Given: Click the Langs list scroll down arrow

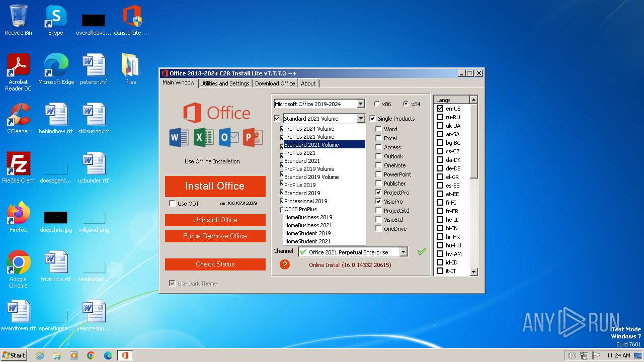Looking at the screenshot, I should tap(473, 271).
